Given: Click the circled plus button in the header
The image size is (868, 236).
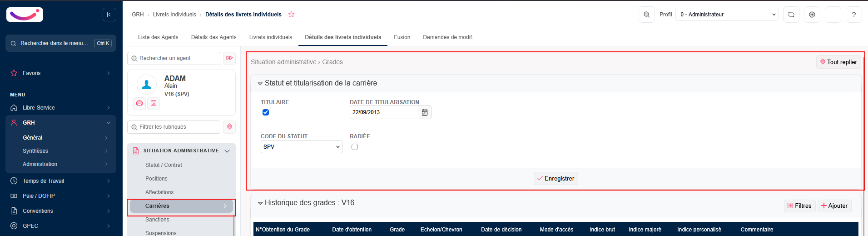Looking at the screenshot, I should coord(812,15).
